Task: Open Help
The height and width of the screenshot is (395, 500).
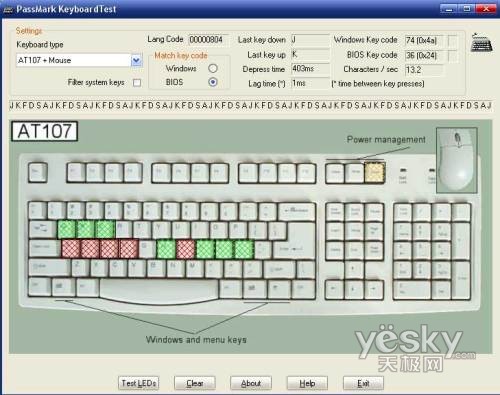Action: click(307, 383)
